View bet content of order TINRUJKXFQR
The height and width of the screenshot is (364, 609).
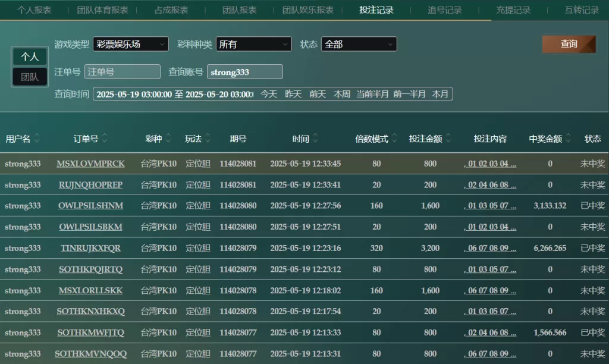pos(490,248)
